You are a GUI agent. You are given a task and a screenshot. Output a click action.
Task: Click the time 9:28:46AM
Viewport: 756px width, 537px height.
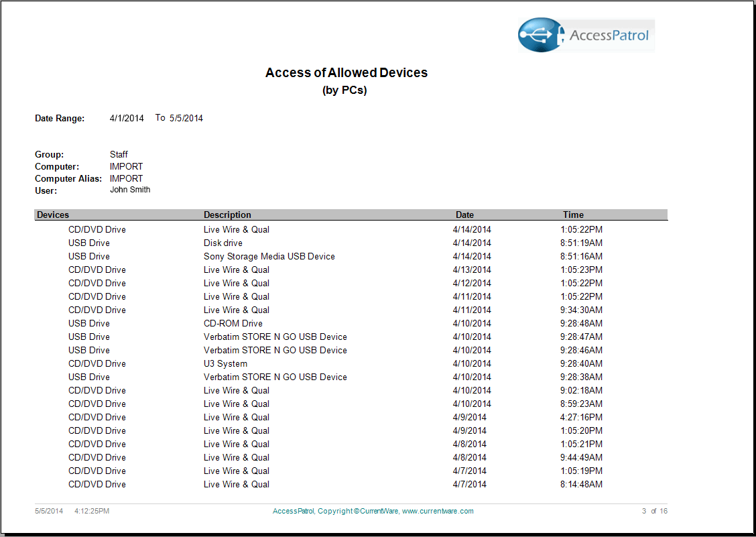[581, 350]
